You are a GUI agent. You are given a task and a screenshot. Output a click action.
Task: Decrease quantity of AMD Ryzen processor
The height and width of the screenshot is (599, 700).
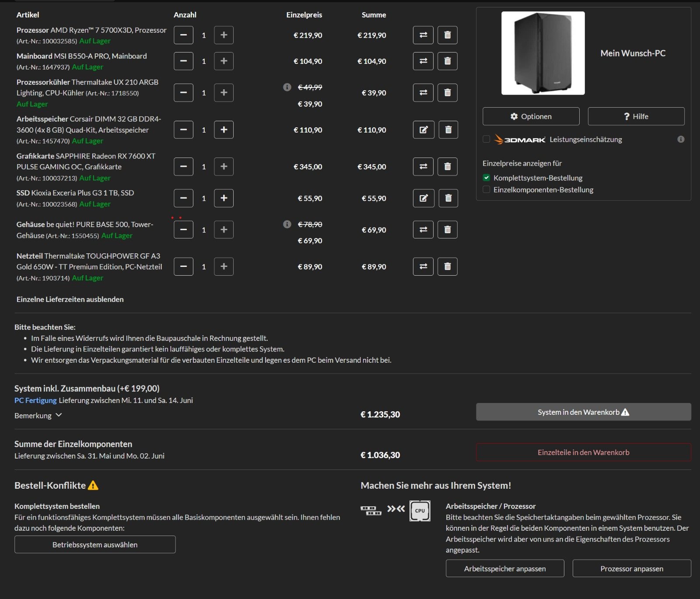[x=183, y=35]
